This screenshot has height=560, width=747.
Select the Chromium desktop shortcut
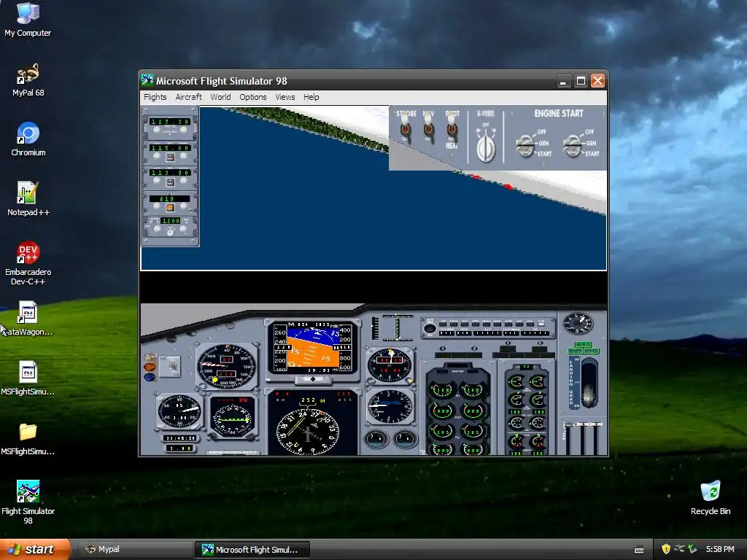[x=28, y=139]
